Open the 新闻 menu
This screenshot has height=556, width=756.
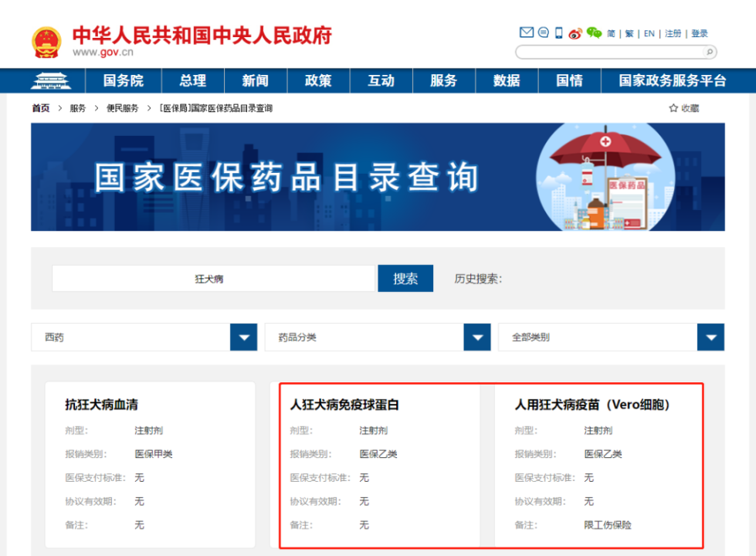(x=256, y=80)
